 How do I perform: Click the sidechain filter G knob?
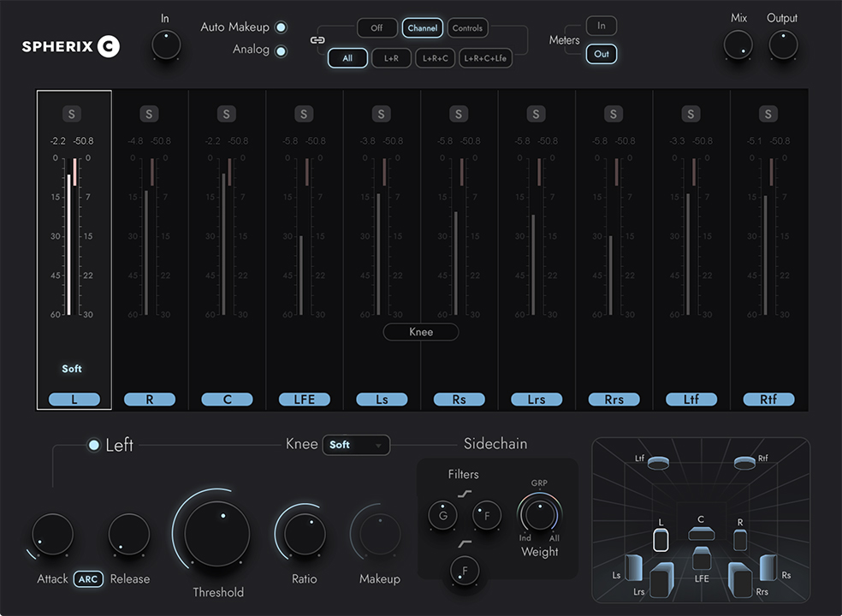click(x=442, y=515)
